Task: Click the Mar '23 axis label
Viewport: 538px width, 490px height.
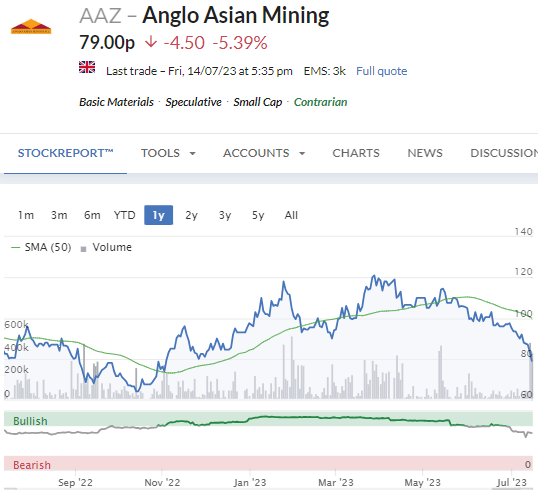Action: (336, 482)
